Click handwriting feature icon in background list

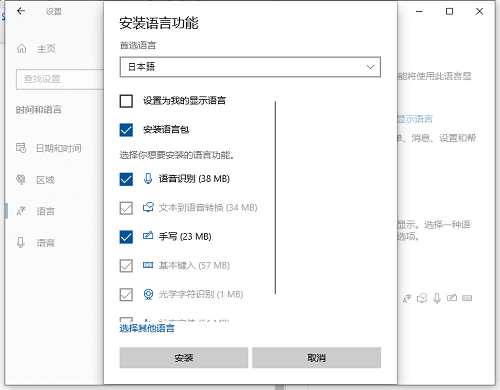[x=452, y=297]
